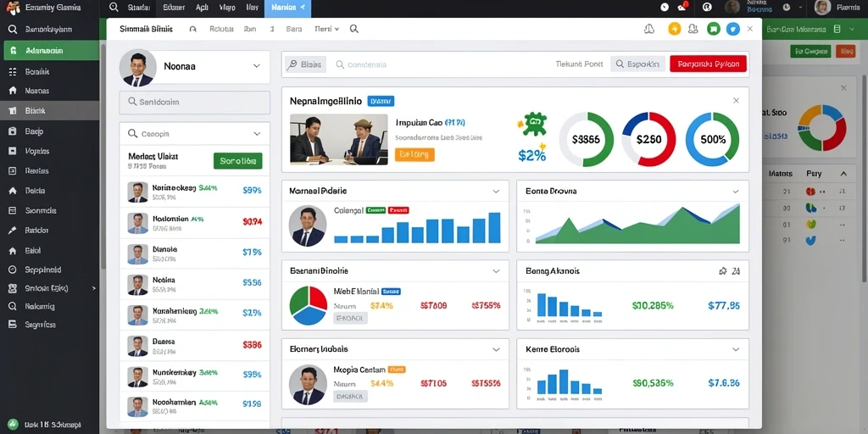Select the highlighted blue Nanios tab
This screenshot has height=434, width=868.
288,8
